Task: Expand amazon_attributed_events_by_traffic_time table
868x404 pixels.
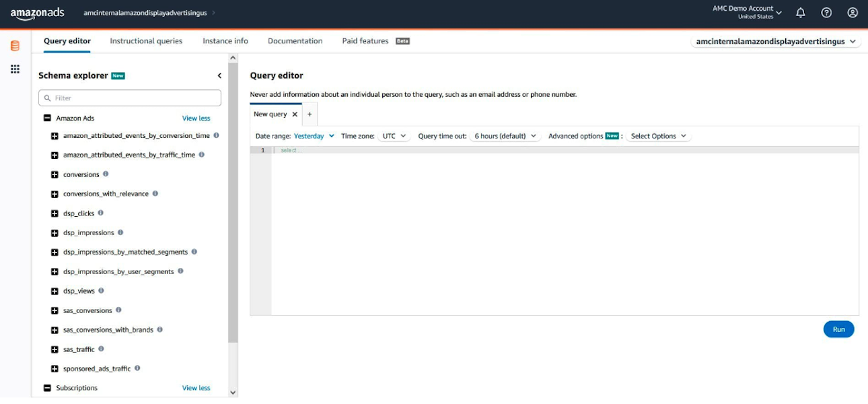Action: (x=55, y=156)
